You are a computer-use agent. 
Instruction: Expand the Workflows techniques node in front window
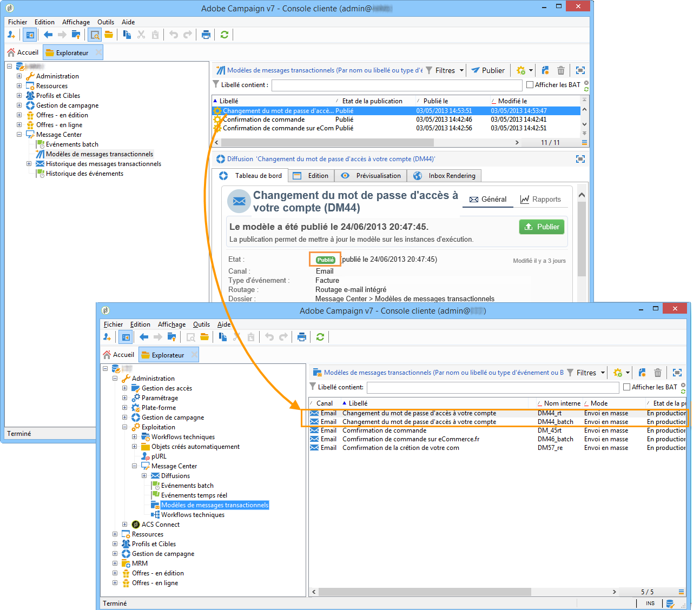click(x=135, y=437)
